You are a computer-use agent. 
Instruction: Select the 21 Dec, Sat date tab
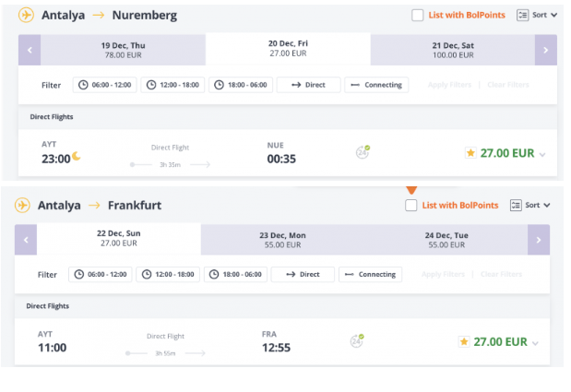point(453,50)
